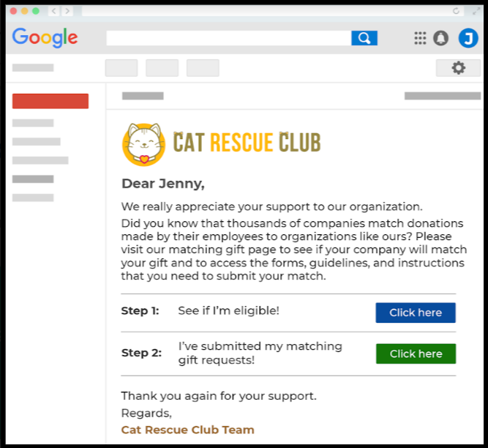488x448 pixels.
Task: Go back with the browser arrow
Action: click(x=54, y=11)
